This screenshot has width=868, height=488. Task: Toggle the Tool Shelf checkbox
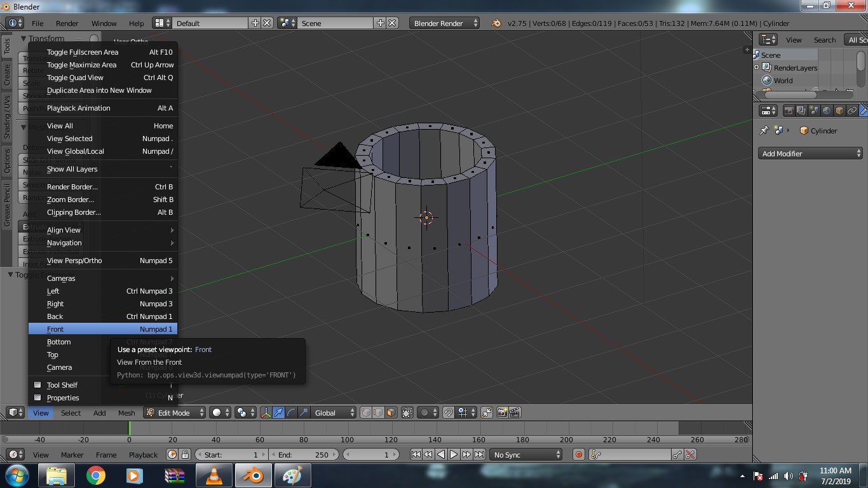coord(37,385)
